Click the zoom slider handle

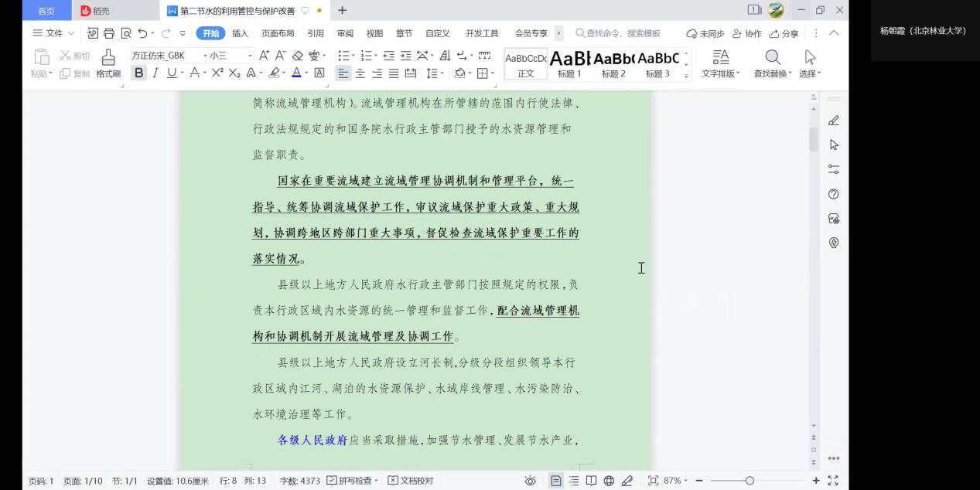tap(749, 481)
